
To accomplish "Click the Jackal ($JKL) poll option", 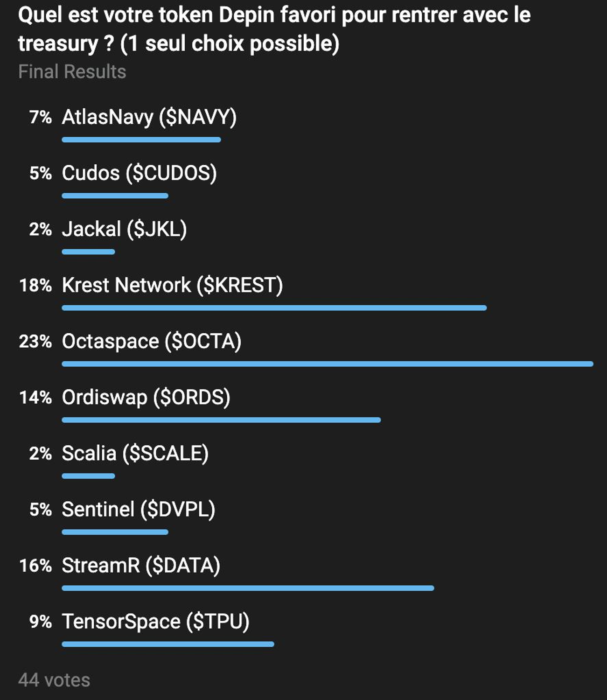I will click(124, 229).
